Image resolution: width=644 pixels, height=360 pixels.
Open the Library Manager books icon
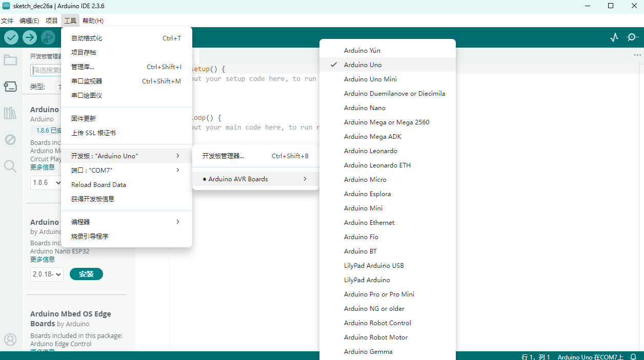pyautogui.click(x=10, y=113)
